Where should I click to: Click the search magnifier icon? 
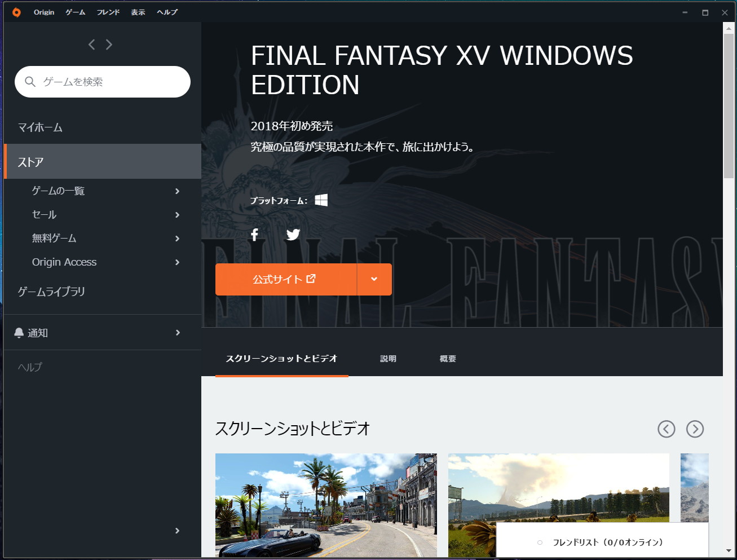point(30,82)
